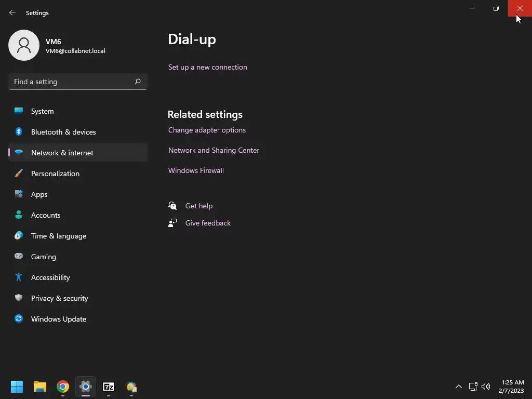Open the Windows Start menu
The image size is (532, 399).
17,387
